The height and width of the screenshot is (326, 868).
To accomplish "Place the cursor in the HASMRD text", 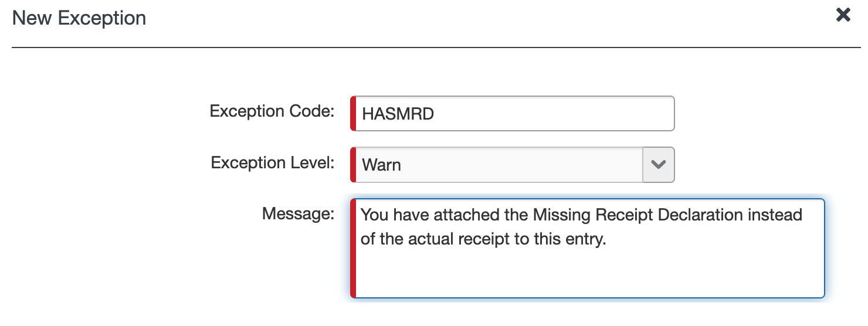I will point(398,114).
